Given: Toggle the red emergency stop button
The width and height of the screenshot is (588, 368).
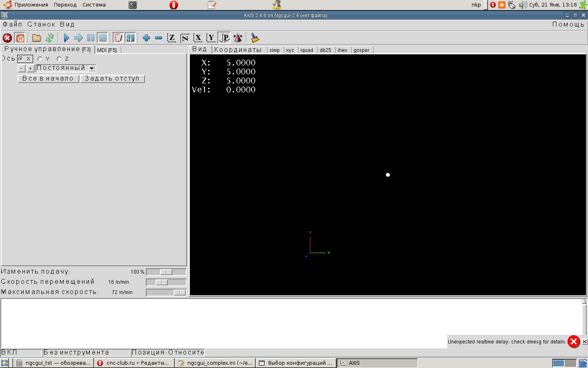Looking at the screenshot, I should click(x=7, y=38).
